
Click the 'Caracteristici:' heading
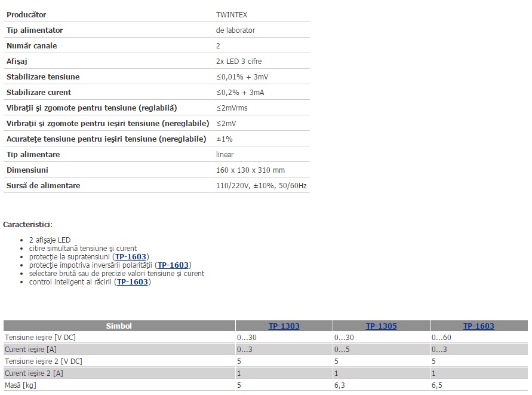27,225
